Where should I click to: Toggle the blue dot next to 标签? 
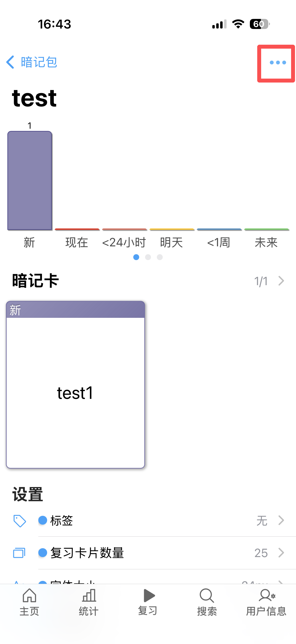(x=43, y=520)
